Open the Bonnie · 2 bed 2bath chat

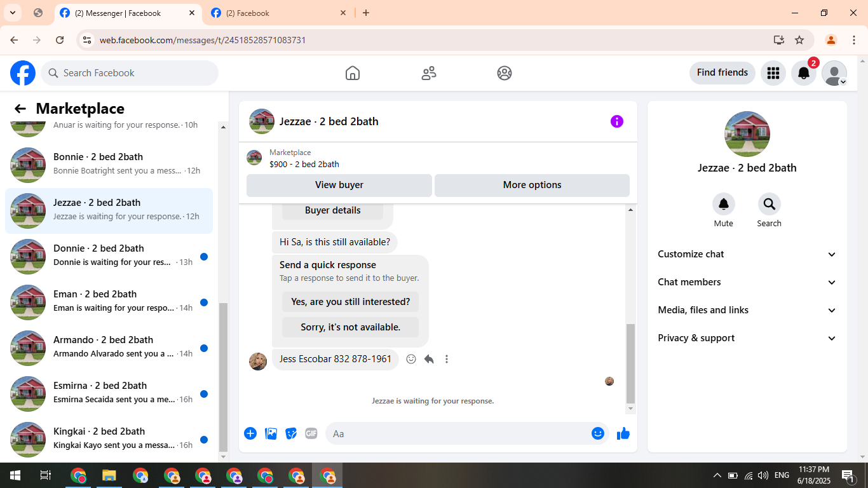coord(109,165)
